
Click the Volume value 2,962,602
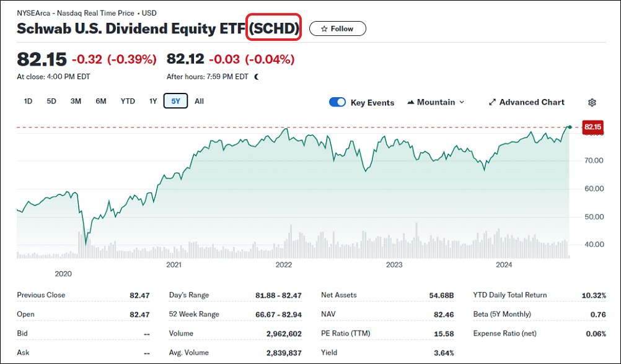click(284, 334)
